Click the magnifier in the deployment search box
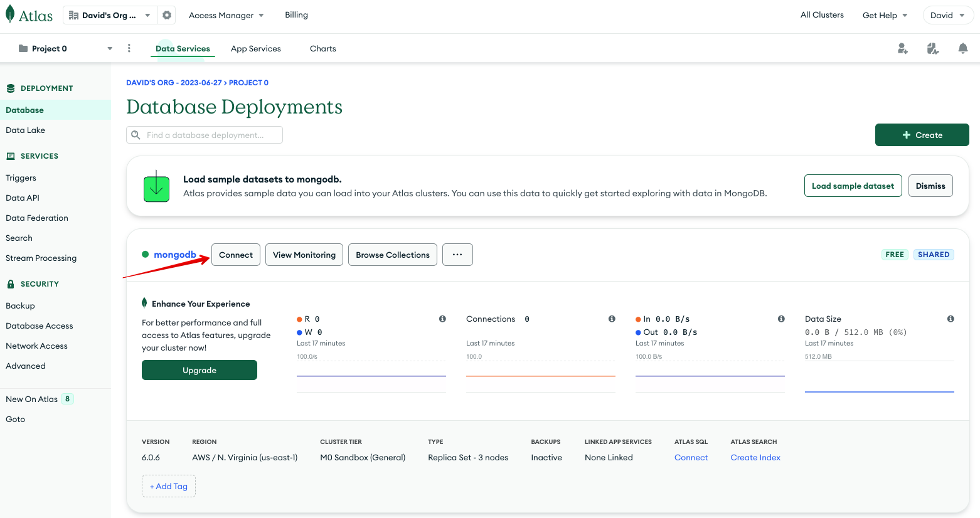 tap(136, 134)
